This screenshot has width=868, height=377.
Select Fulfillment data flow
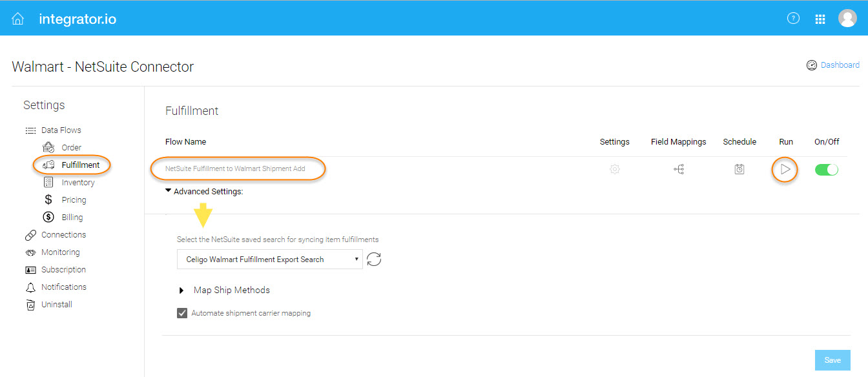tap(81, 165)
